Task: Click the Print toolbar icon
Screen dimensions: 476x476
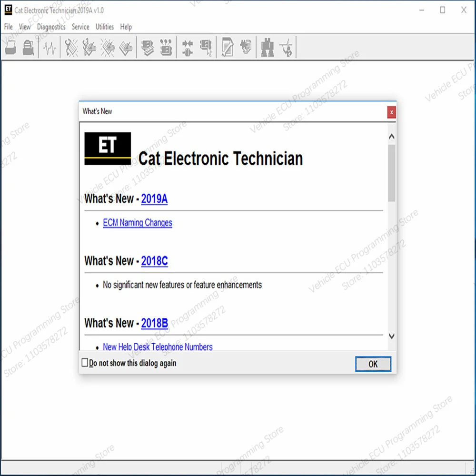Action: click(29, 48)
